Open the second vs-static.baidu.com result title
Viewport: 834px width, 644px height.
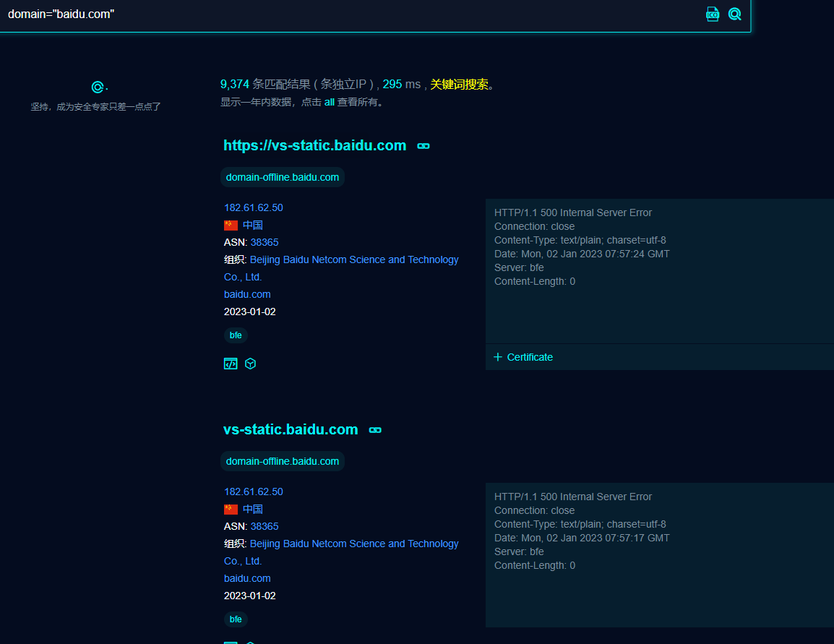291,429
